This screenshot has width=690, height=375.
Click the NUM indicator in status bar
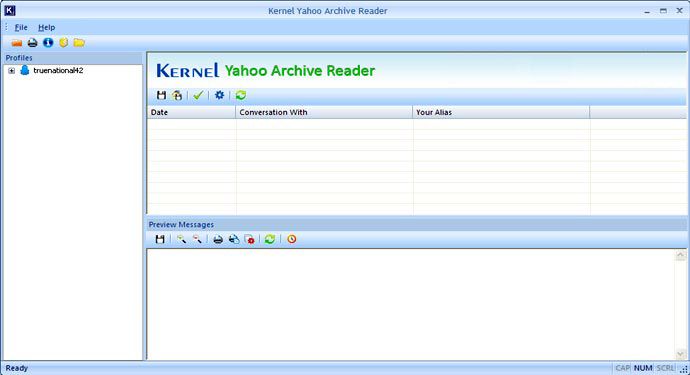643,368
